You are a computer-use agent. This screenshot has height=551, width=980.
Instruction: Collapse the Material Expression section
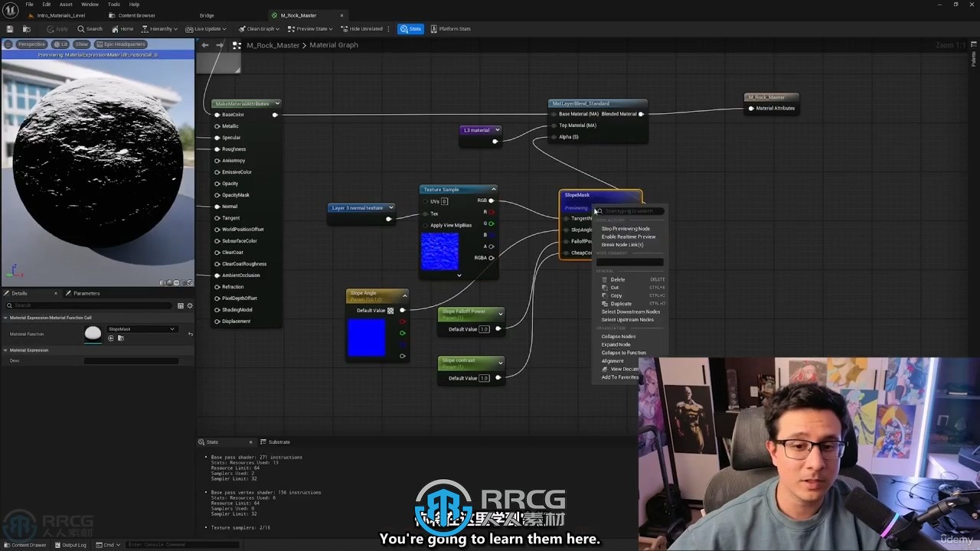click(x=6, y=350)
